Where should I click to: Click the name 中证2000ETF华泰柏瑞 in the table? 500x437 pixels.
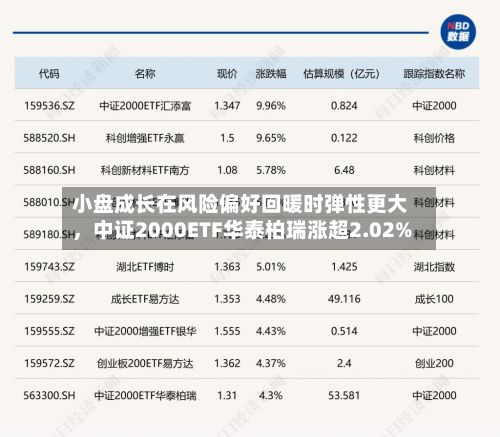point(145,396)
